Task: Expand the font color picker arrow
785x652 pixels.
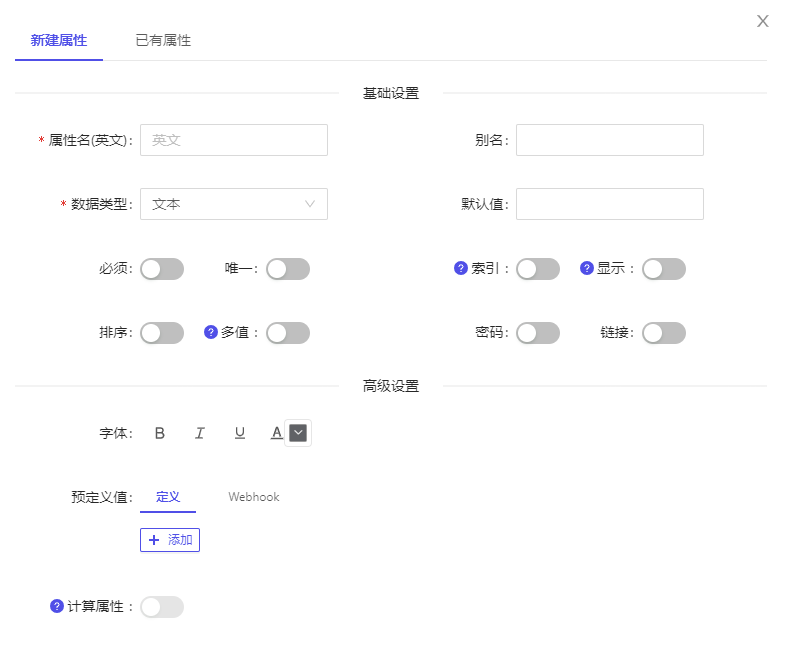Action: coord(298,433)
